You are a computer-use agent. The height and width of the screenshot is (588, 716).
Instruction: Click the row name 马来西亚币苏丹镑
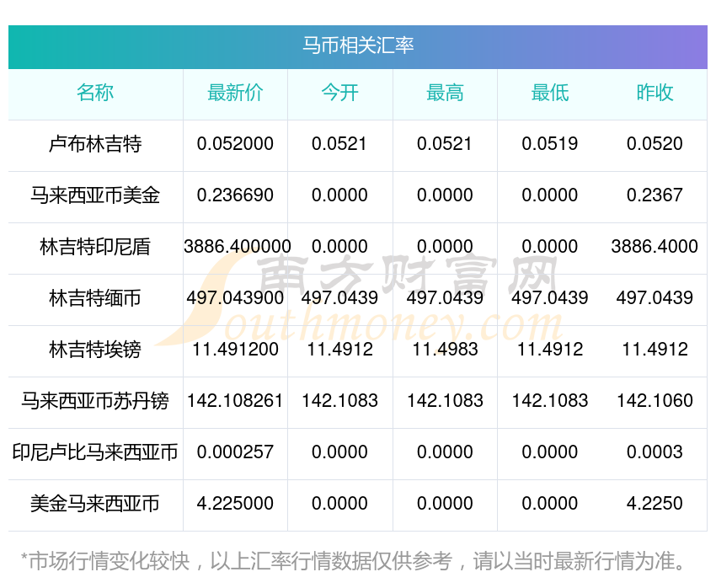(x=95, y=401)
